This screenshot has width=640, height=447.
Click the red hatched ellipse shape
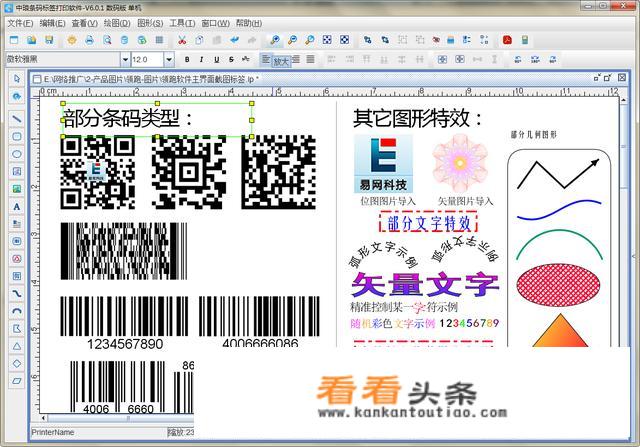pyautogui.click(x=558, y=285)
